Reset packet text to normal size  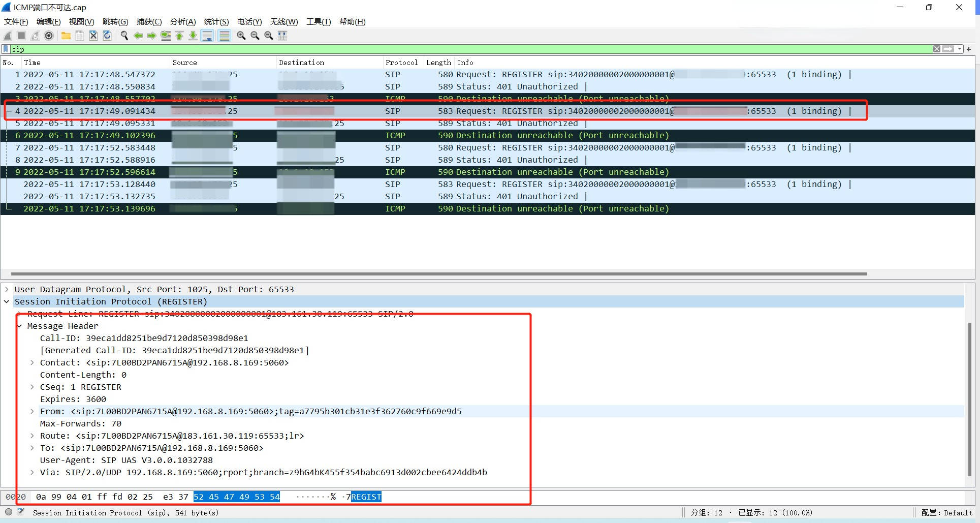[269, 36]
